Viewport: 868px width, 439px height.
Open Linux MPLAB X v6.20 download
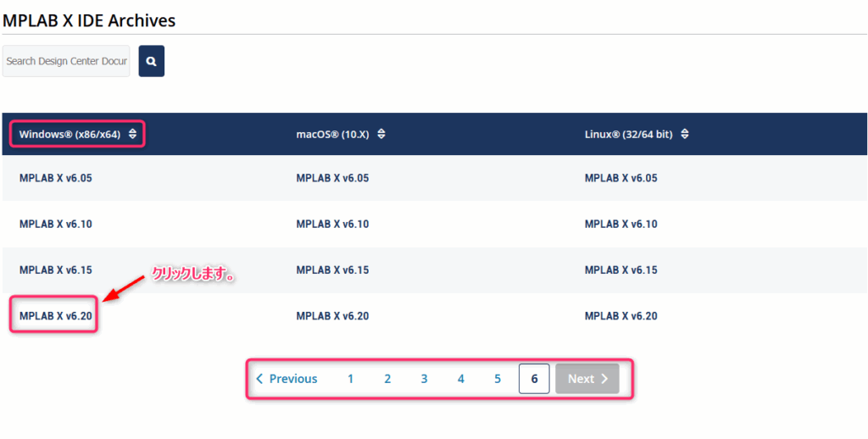[621, 316]
